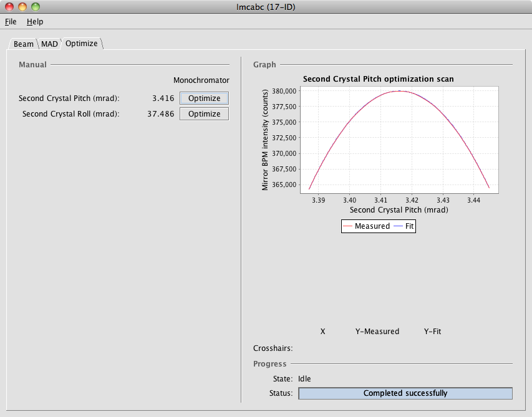Click the Fit legend entry
The image size is (532, 417).
pyautogui.click(x=404, y=226)
